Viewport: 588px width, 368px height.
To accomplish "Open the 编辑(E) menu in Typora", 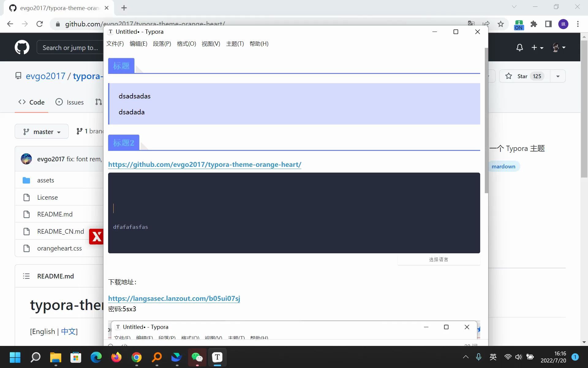I will pos(138,44).
